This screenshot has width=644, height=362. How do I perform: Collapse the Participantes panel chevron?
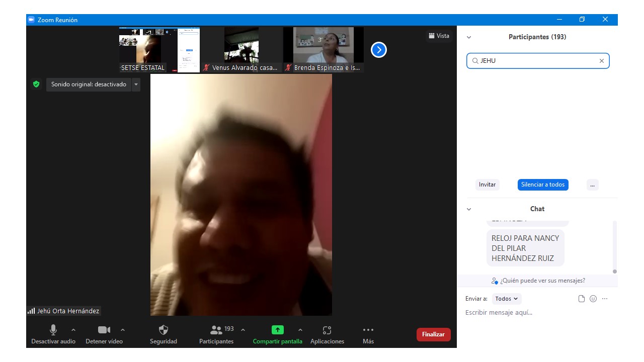click(x=469, y=37)
